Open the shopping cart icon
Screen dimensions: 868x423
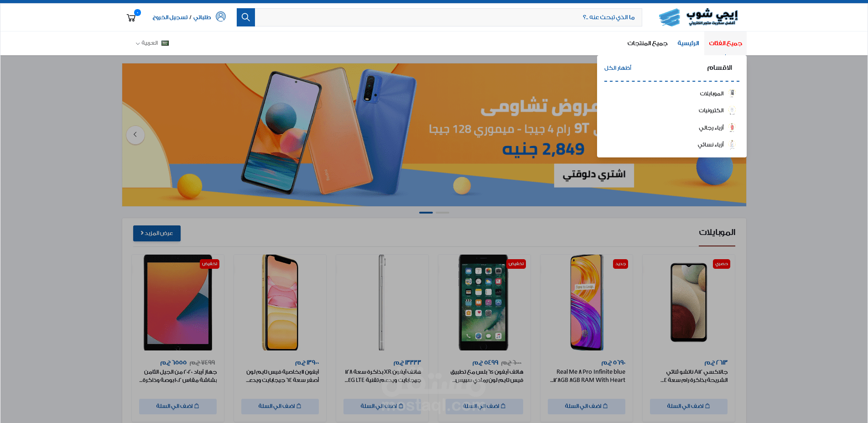pos(131,18)
